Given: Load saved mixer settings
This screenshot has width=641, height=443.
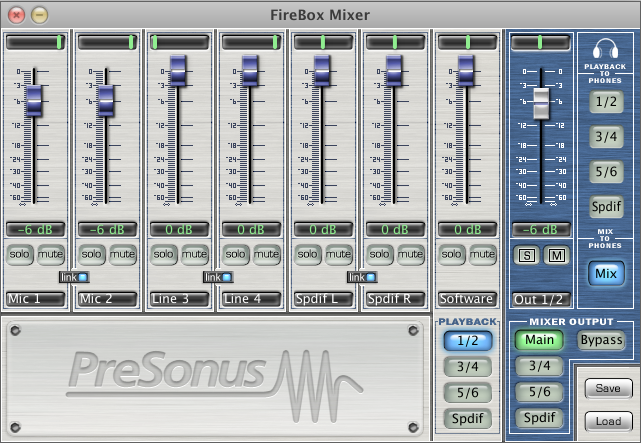Looking at the screenshot, I should point(608,421).
